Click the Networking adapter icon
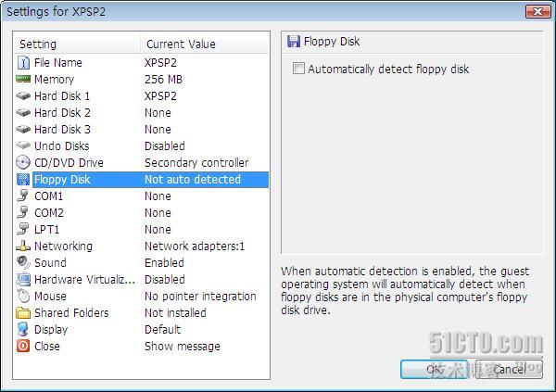The image size is (556, 392). click(x=23, y=247)
